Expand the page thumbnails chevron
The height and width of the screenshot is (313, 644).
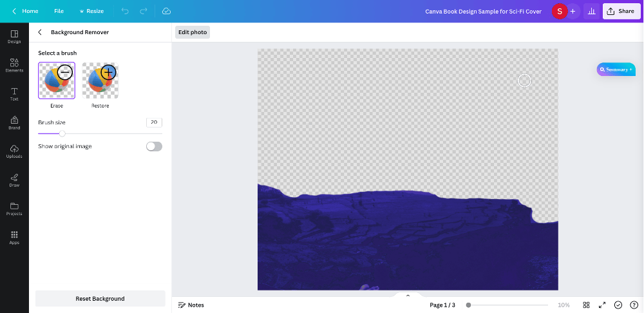pyautogui.click(x=408, y=296)
